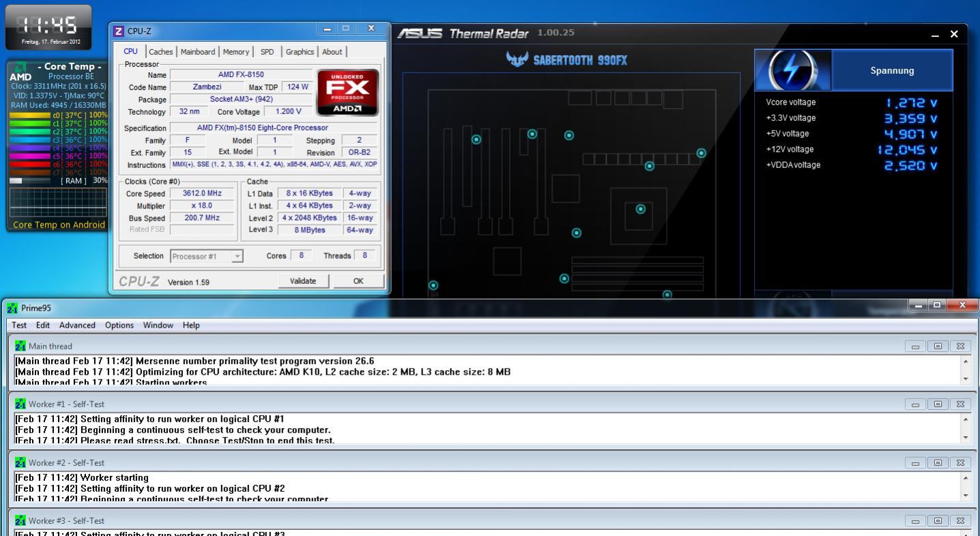Click the Vcore voltage value 1.272 V

pos(911,103)
